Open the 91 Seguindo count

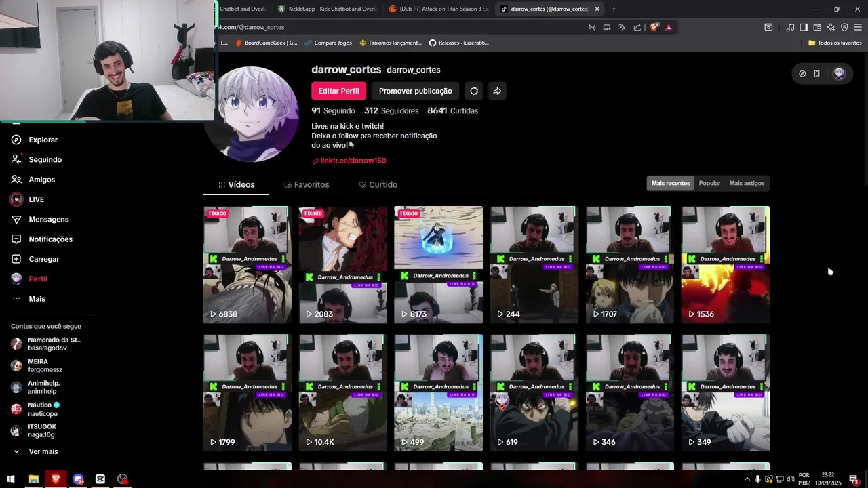pyautogui.click(x=333, y=110)
